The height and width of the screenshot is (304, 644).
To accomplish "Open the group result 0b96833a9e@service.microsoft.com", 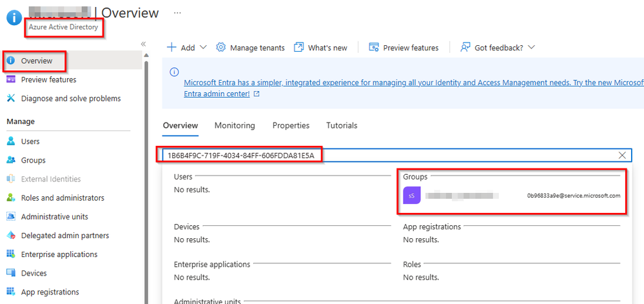I will coord(512,196).
